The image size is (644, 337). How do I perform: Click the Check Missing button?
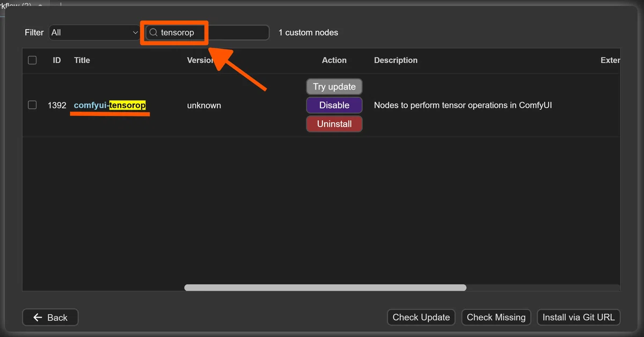pyautogui.click(x=496, y=317)
